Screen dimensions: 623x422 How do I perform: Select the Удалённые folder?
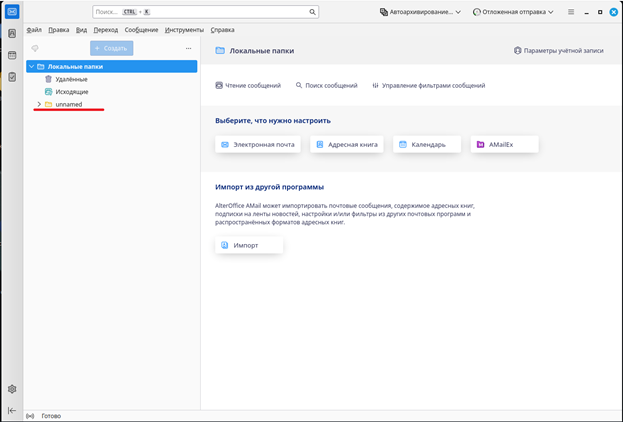(71, 79)
